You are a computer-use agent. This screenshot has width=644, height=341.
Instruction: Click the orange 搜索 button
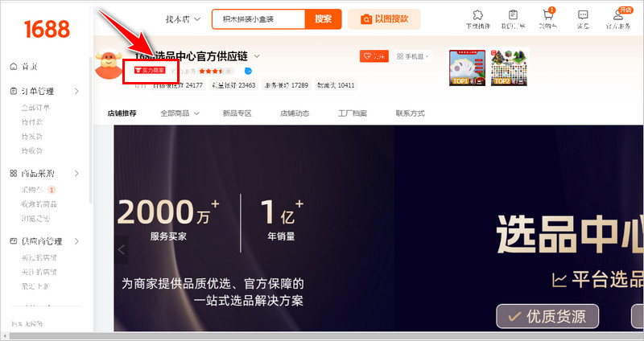pos(323,18)
